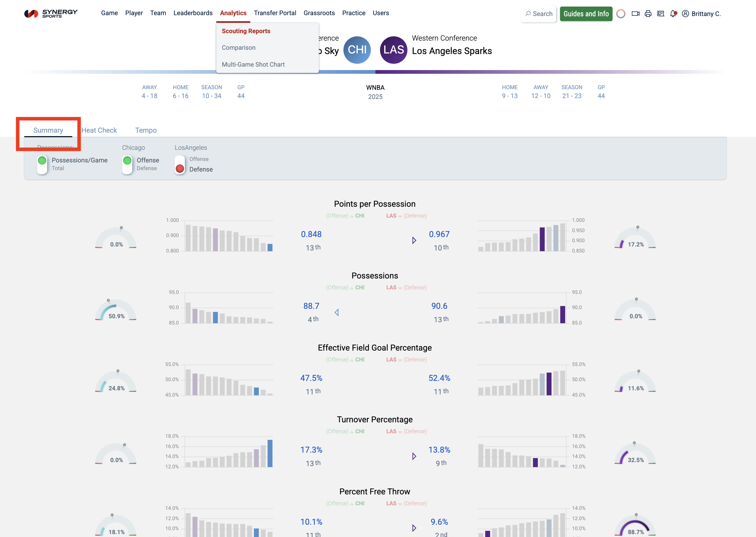Click the report card icon beside printer

[661, 13]
